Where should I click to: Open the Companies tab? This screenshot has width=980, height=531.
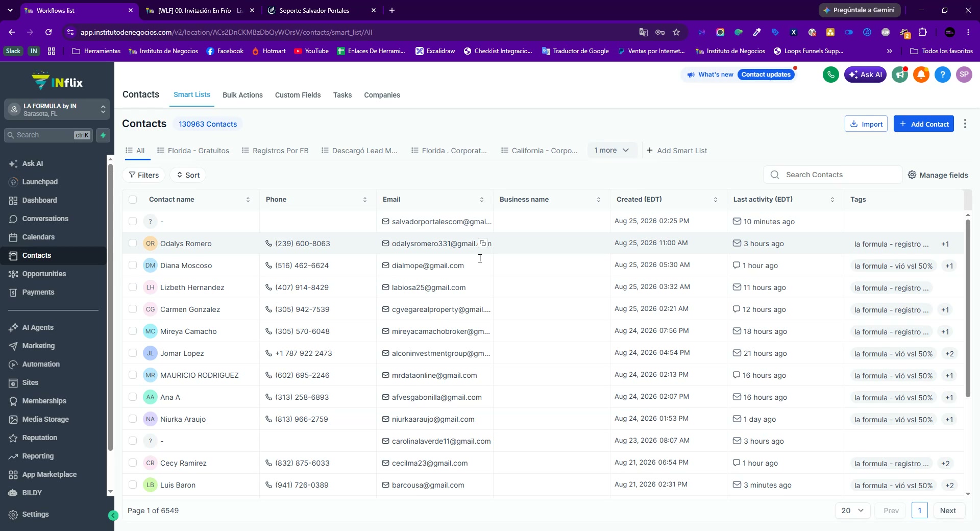382,95
